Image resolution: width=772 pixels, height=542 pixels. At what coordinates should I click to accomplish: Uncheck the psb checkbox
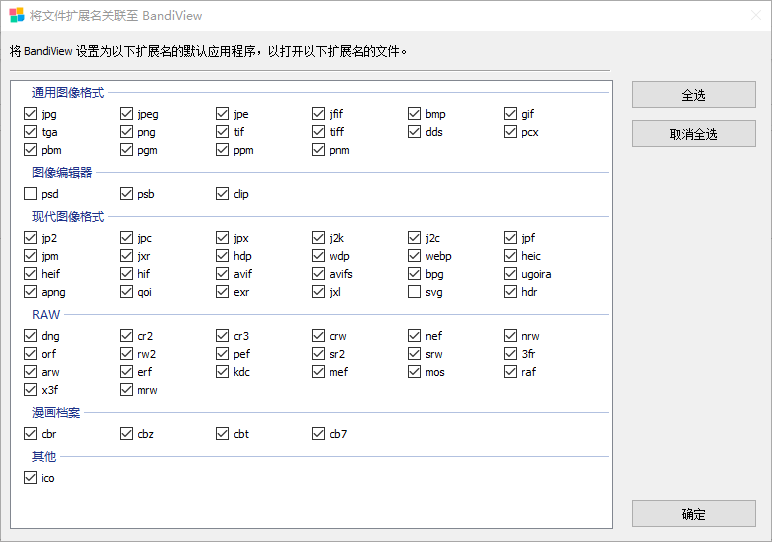[127, 193]
